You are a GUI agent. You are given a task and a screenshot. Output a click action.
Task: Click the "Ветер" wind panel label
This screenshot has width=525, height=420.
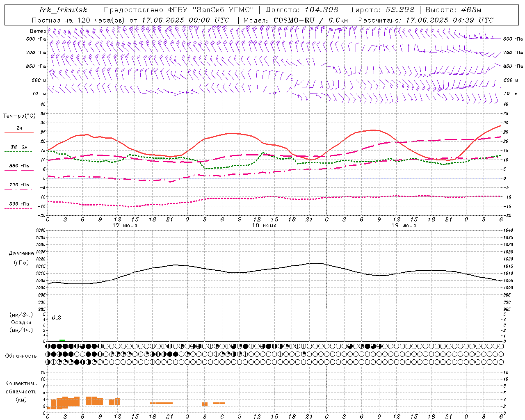pyautogui.click(x=38, y=31)
